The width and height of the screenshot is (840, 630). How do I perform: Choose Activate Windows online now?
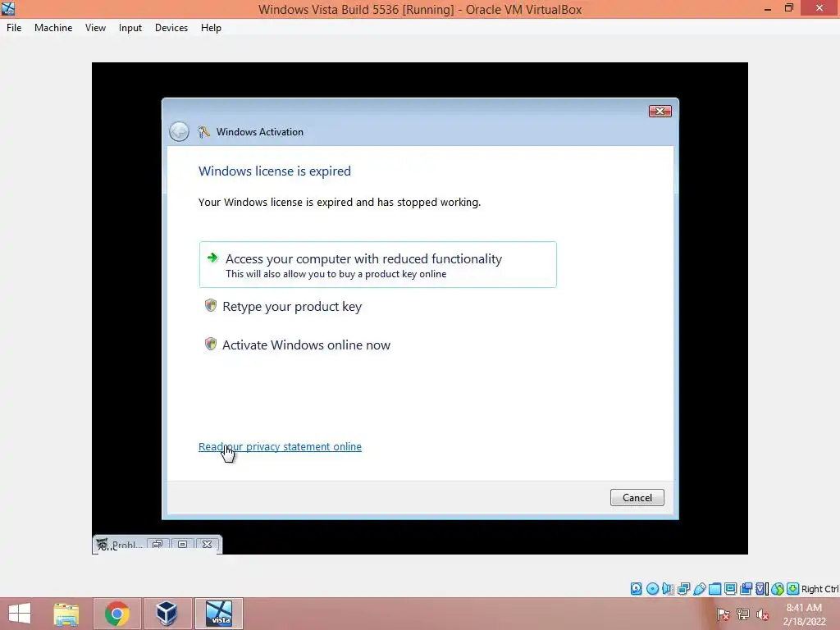pos(306,345)
